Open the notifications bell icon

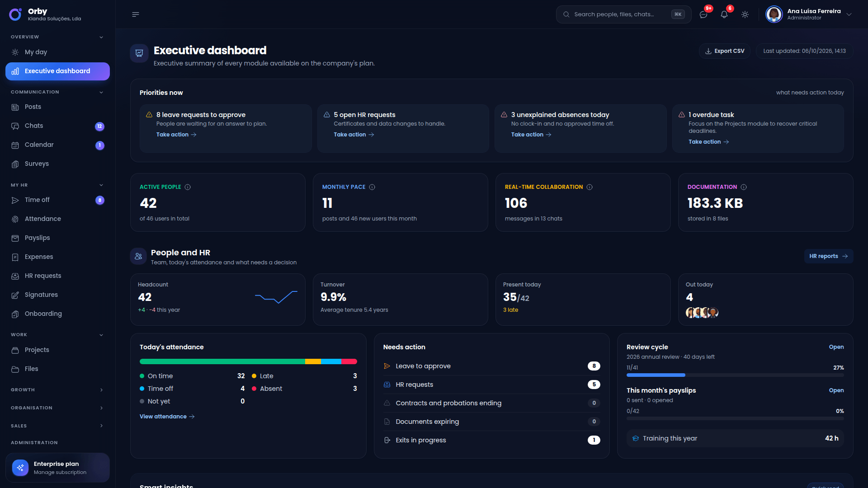tap(724, 14)
